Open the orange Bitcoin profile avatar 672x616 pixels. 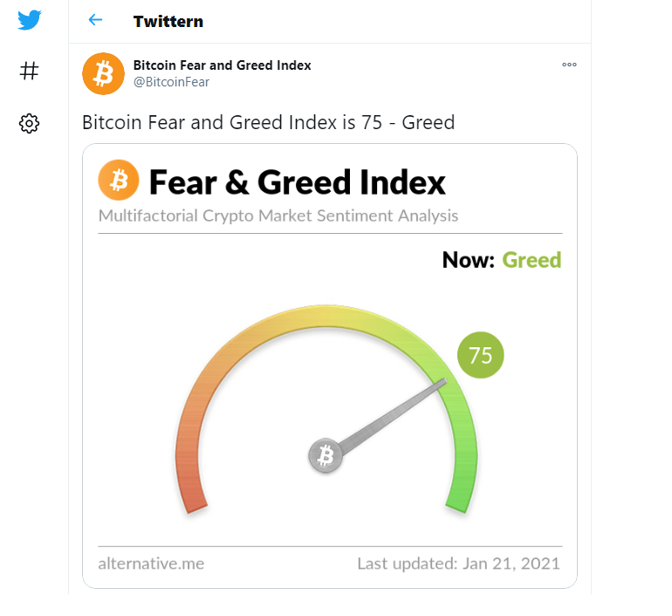103,73
